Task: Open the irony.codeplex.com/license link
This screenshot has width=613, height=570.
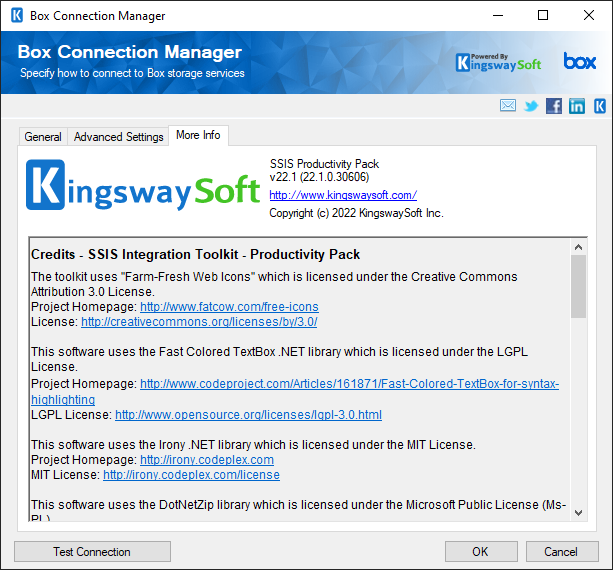Action: coord(191,475)
